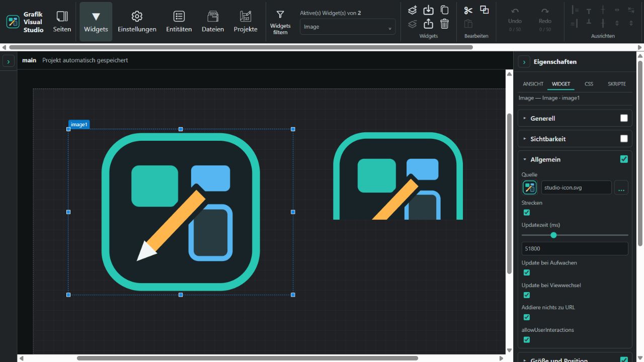This screenshot has height=362, width=644.
Task: Open the Seiten panel
Action: [62, 22]
